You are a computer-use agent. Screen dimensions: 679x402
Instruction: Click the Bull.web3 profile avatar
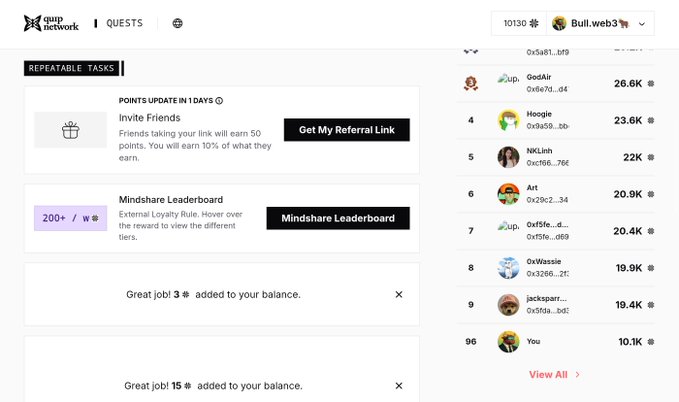tap(559, 23)
